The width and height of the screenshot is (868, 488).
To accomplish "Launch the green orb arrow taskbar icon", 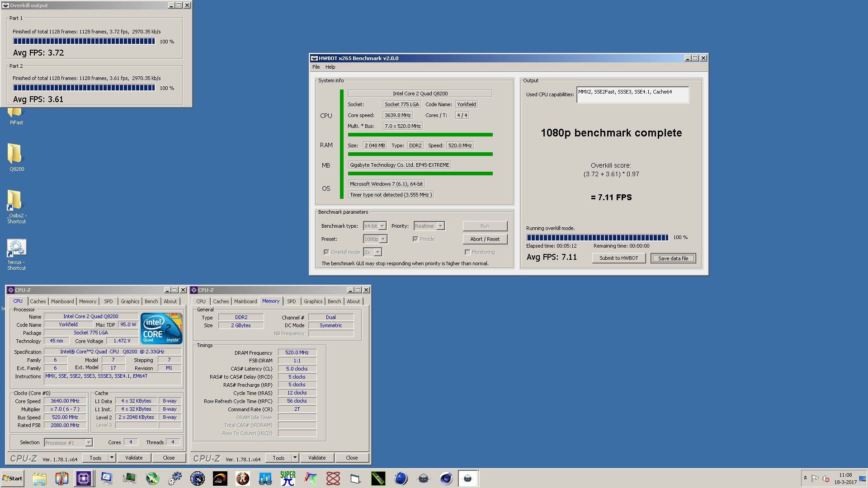I will (152, 479).
